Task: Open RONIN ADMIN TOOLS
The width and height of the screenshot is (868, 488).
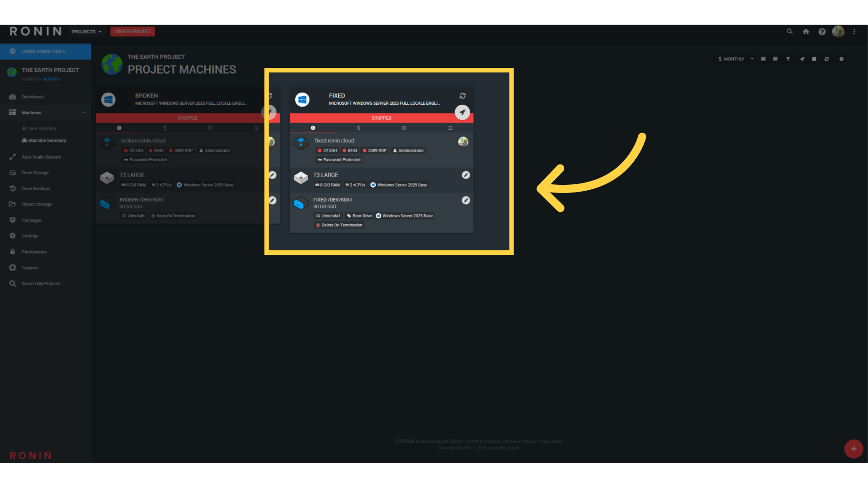Action: tap(45, 52)
